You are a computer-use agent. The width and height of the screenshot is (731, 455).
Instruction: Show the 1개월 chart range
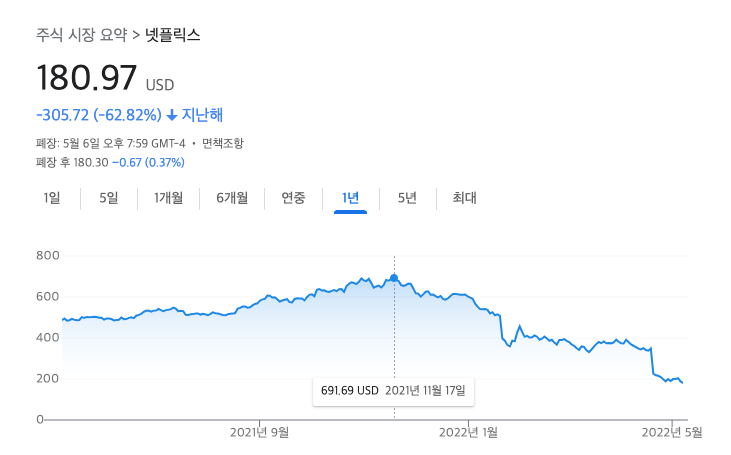[x=168, y=198]
